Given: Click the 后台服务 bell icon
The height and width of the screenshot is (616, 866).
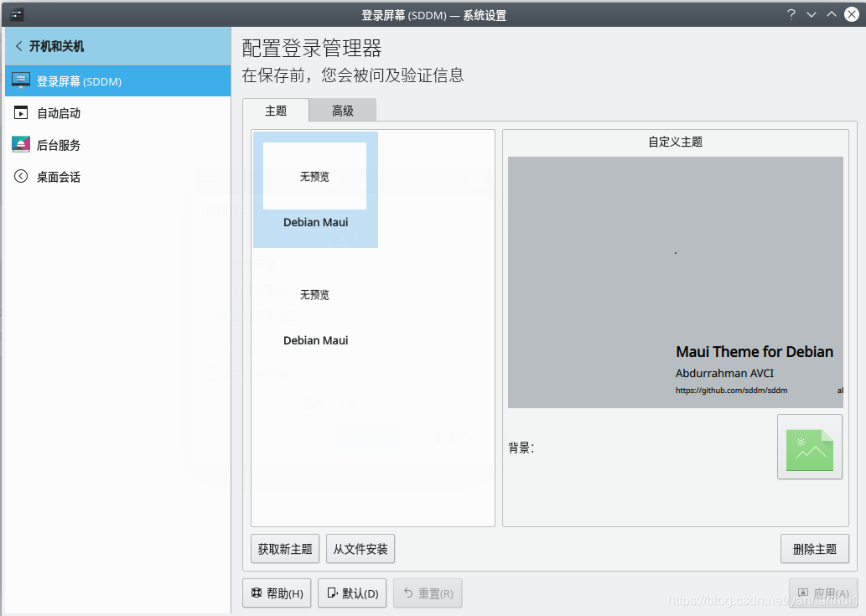Looking at the screenshot, I should coord(21,145).
